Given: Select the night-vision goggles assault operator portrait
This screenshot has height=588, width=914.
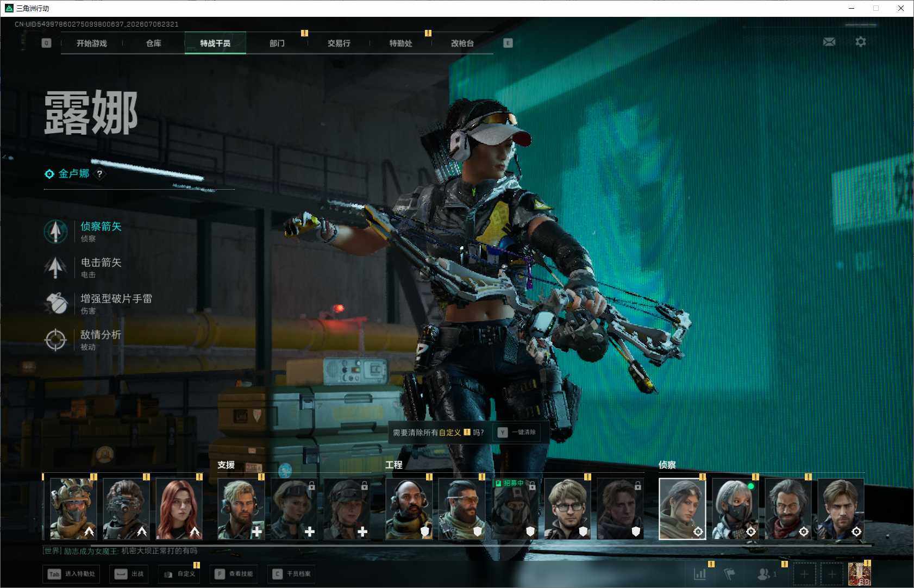Looking at the screenshot, I should (x=126, y=509).
